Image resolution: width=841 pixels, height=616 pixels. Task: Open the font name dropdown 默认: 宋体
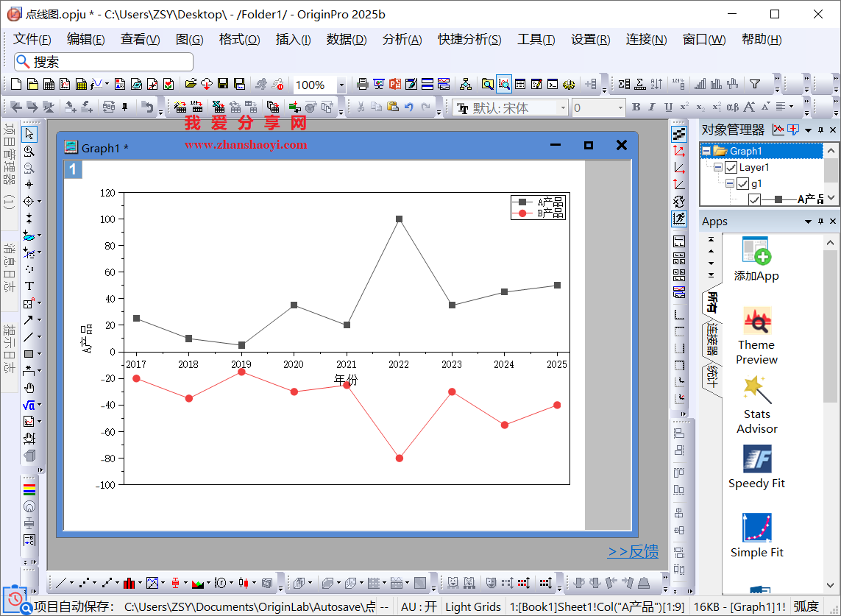pos(563,108)
